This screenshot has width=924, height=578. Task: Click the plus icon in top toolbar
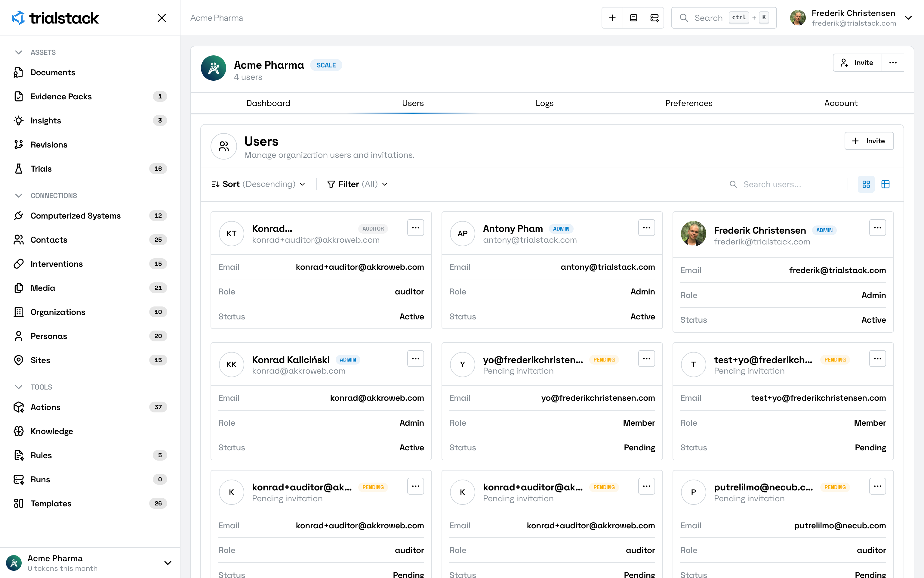[612, 18]
